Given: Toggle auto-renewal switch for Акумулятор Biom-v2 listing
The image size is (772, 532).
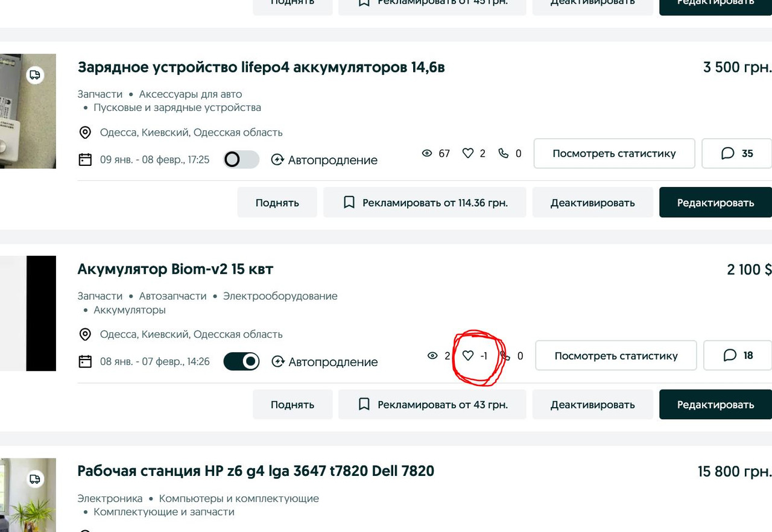Looking at the screenshot, I should tap(241, 361).
